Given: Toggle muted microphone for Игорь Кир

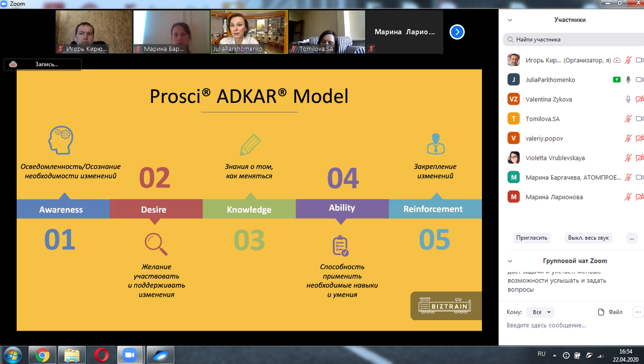Looking at the screenshot, I should [628, 60].
